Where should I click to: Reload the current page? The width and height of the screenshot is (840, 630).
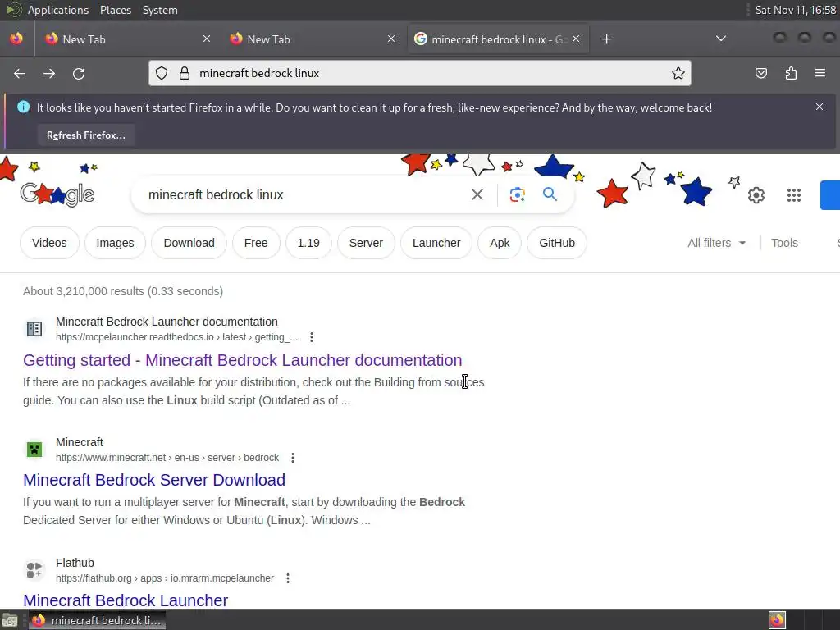79,73
